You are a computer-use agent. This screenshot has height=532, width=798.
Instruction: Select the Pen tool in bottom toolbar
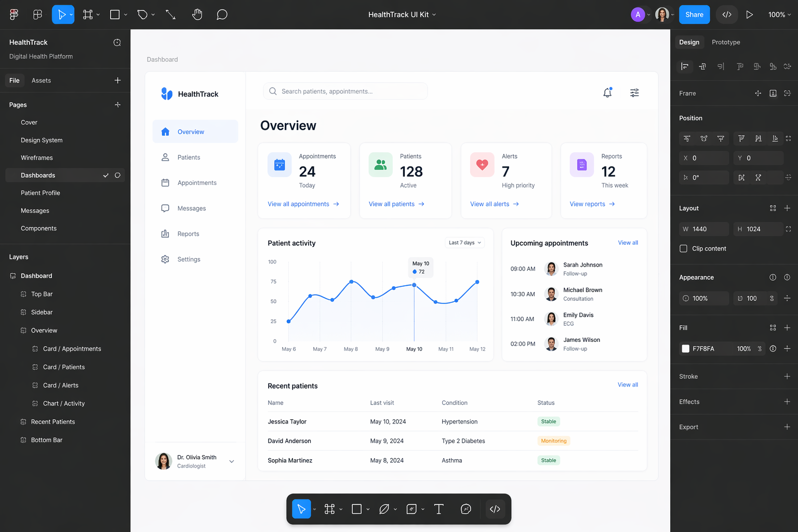tap(384, 509)
